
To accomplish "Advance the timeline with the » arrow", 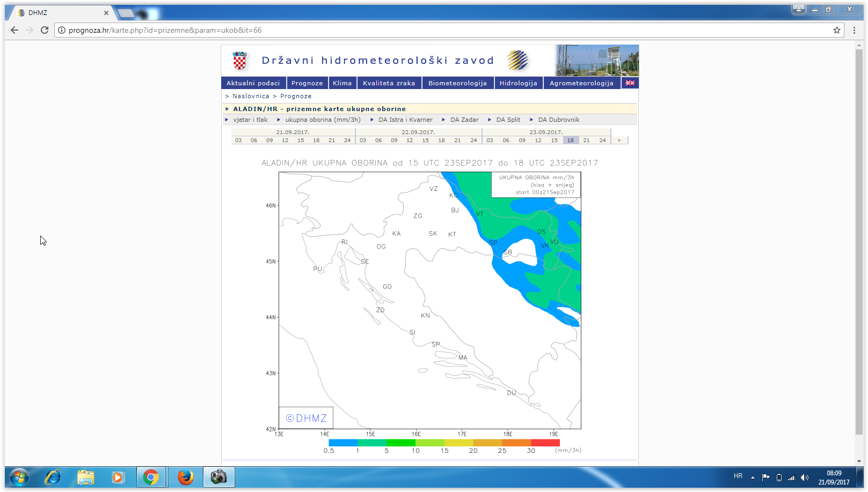I will pyautogui.click(x=619, y=141).
